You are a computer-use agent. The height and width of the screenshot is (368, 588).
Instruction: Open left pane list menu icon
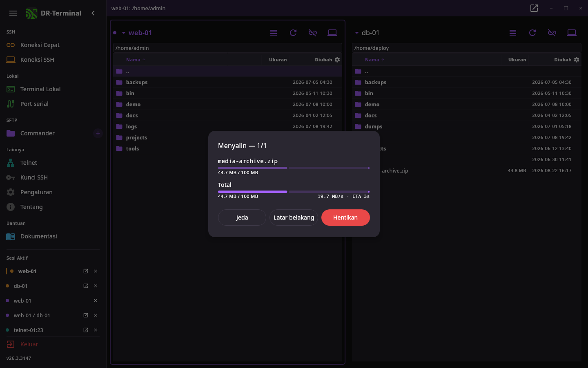(x=274, y=33)
